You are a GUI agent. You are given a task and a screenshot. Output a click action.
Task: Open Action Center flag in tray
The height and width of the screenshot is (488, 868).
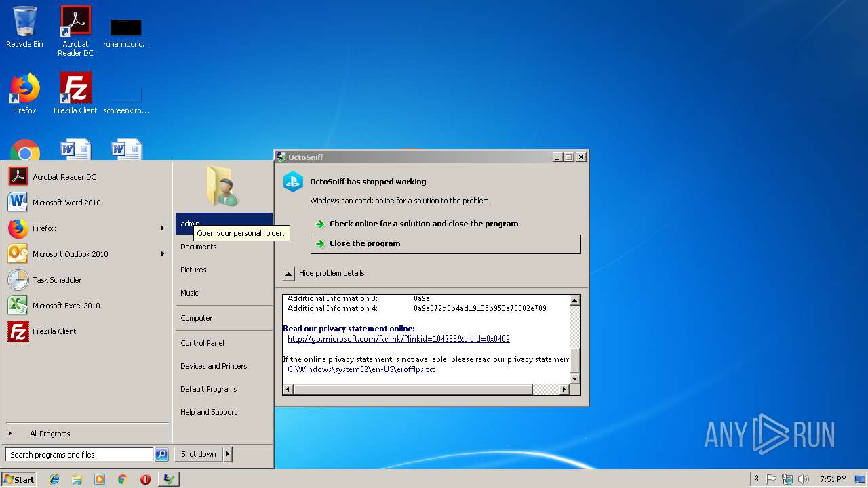[771, 479]
